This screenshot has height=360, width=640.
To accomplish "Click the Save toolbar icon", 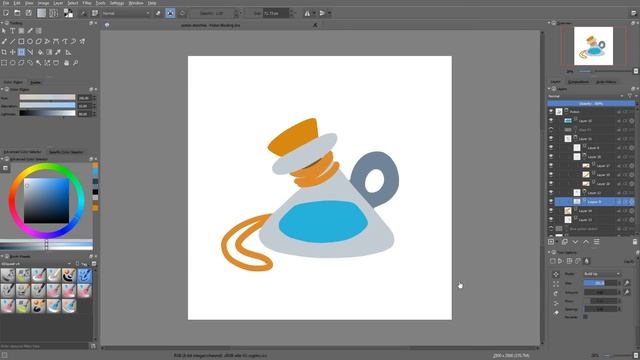I will click(29, 13).
